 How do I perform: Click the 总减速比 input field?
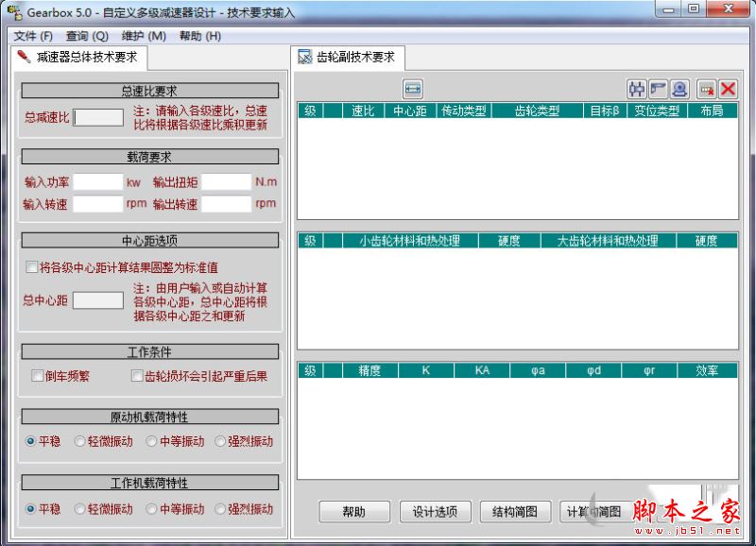(x=98, y=117)
